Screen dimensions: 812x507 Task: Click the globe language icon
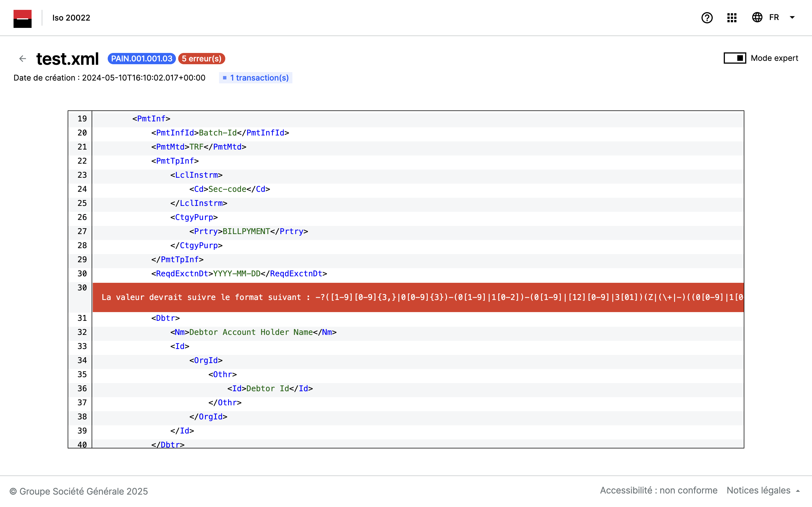click(x=757, y=17)
